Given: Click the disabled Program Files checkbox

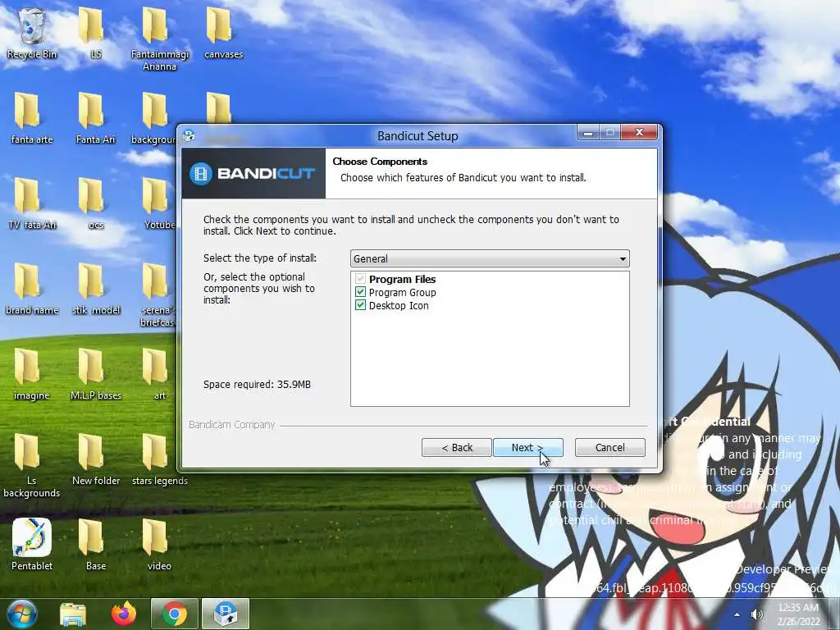Looking at the screenshot, I should 361,279.
